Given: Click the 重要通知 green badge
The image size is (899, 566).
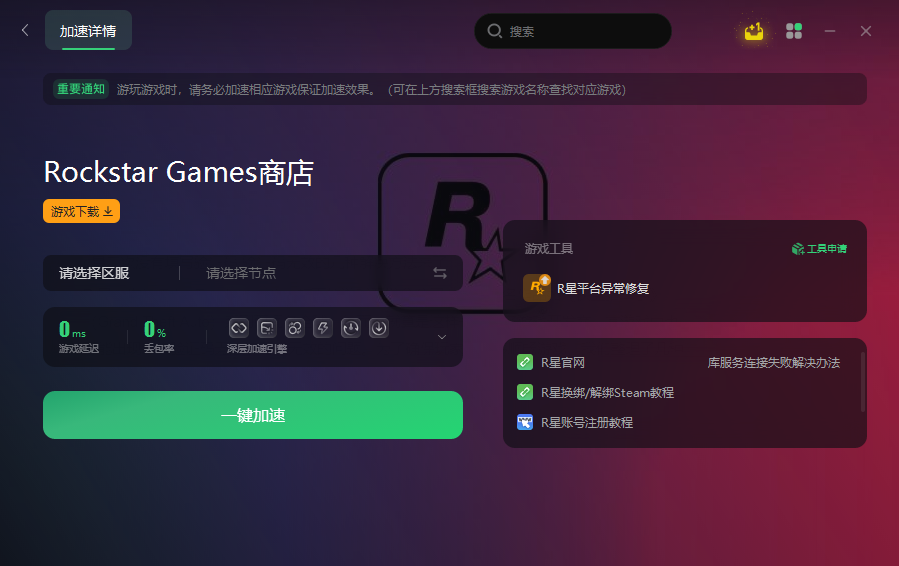Looking at the screenshot, I should click(x=81, y=89).
